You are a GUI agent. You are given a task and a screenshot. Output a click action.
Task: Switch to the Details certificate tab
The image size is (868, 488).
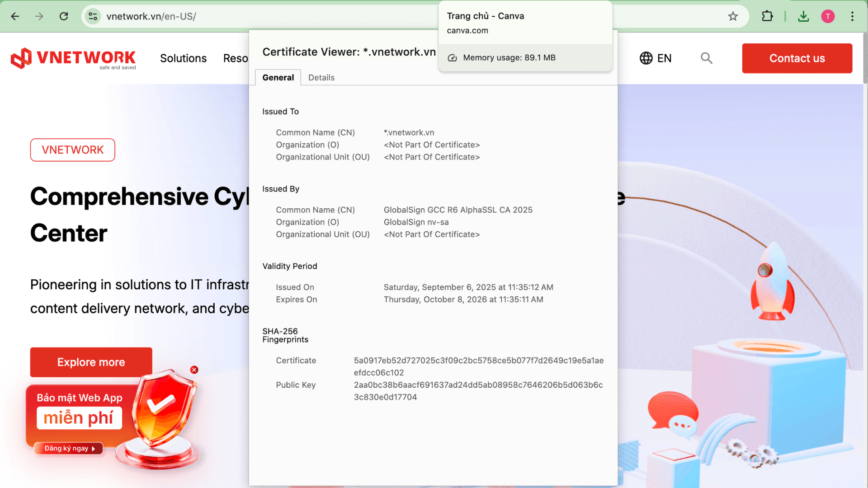(x=321, y=77)
